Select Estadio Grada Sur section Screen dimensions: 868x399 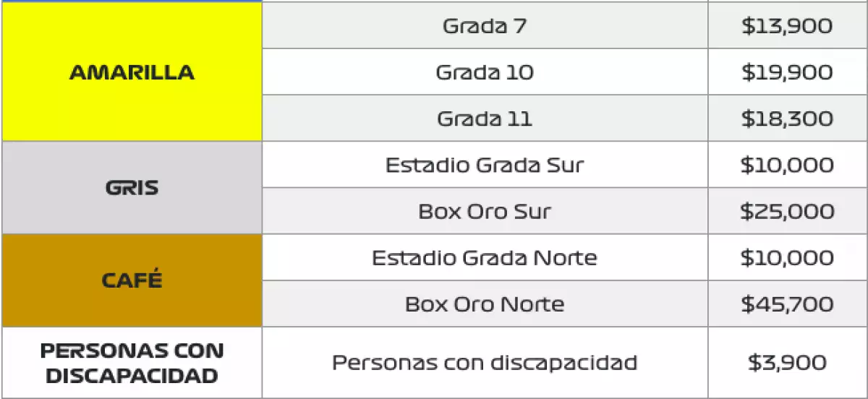[x=485, y=165]
